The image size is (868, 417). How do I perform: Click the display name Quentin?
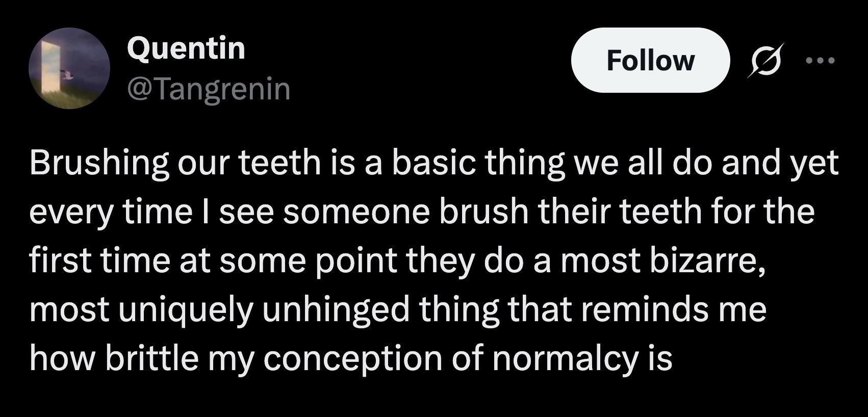[187, 49]
